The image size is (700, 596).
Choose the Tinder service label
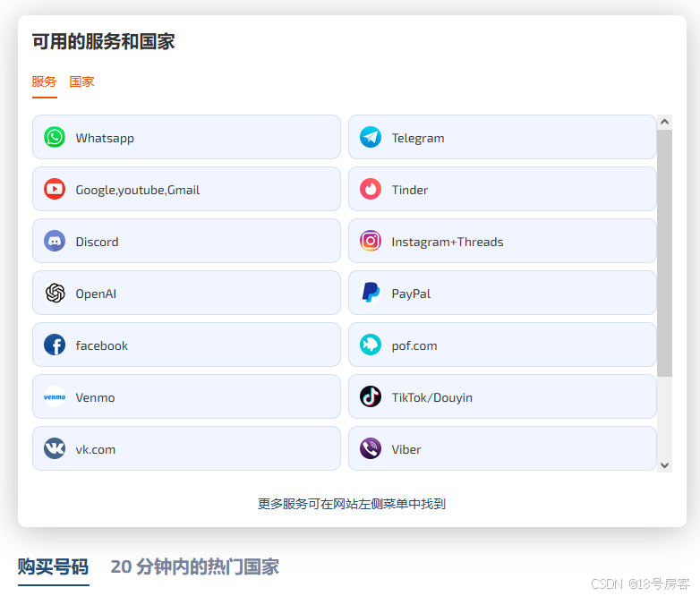click(410, 191)
